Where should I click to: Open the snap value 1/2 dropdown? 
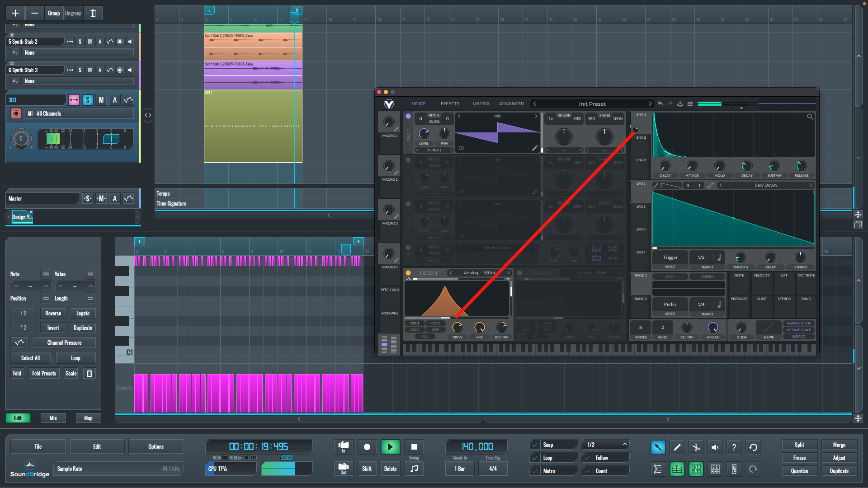[606, 445]
